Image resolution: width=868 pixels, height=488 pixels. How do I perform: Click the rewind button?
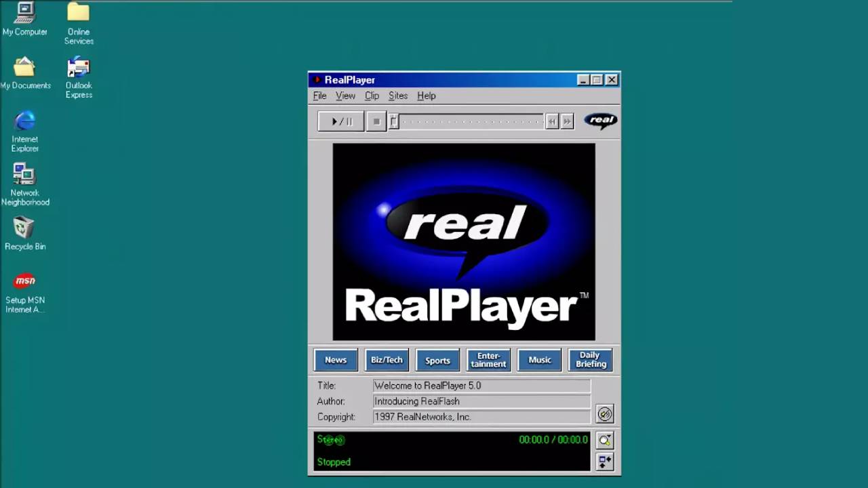coord(552,121)
